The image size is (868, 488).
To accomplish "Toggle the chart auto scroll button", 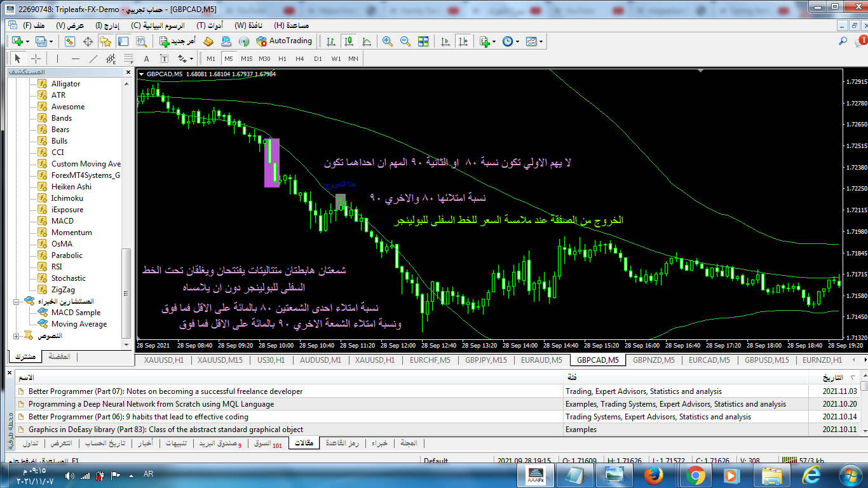I will click(445, 41).
